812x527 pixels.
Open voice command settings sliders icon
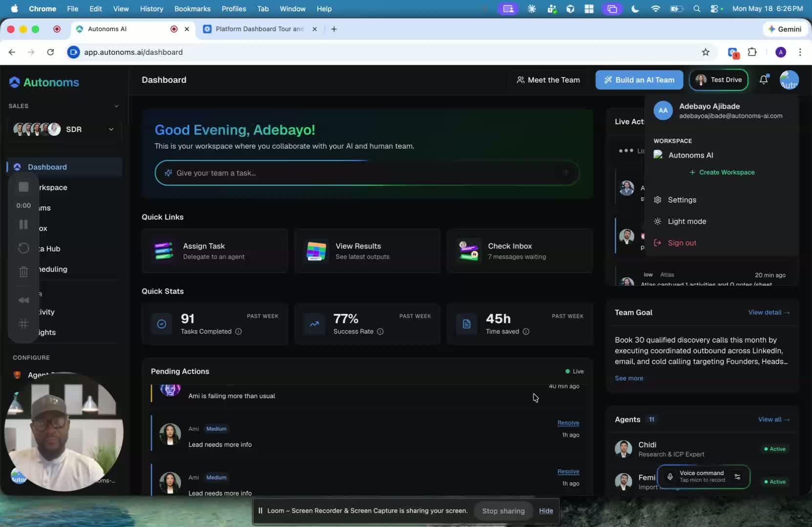737,477
